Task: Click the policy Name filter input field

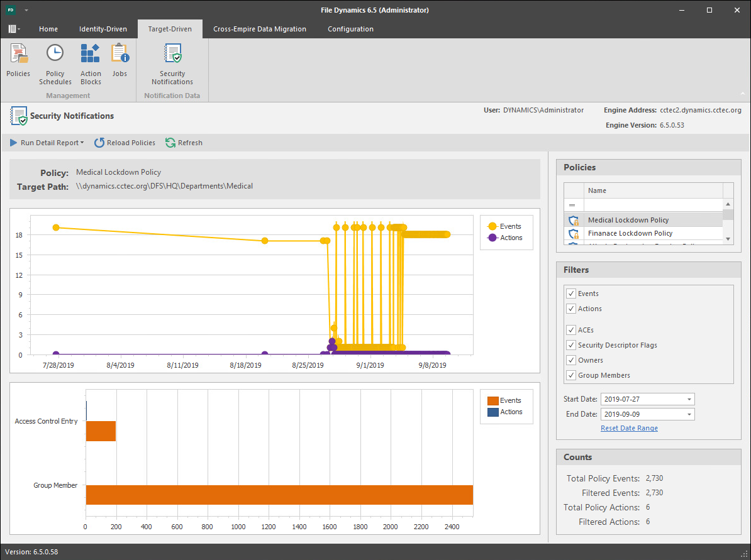Action: (652, 205)
